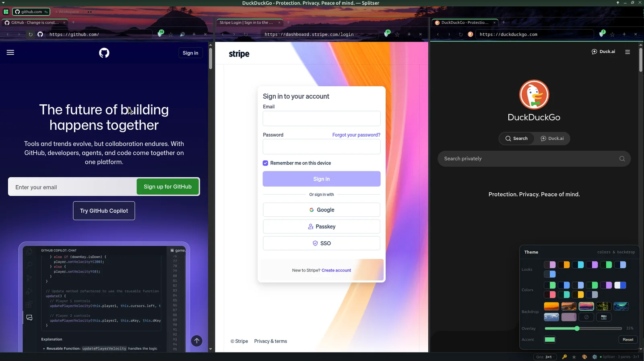Open the palette theme icon in status bar
The height and width of the screenshot is (361, 644).
click(x=584, y=357)
